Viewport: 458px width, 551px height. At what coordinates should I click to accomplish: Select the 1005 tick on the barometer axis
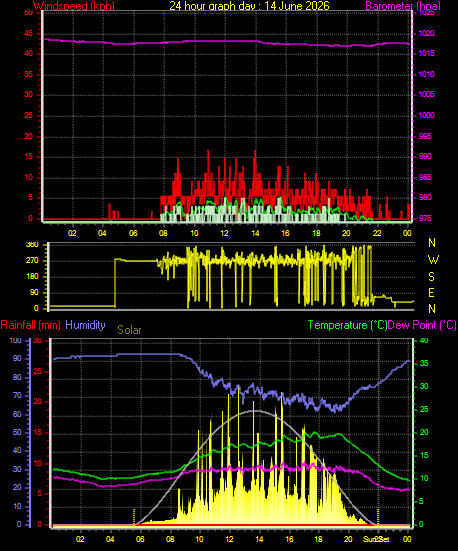click(426, 94)
